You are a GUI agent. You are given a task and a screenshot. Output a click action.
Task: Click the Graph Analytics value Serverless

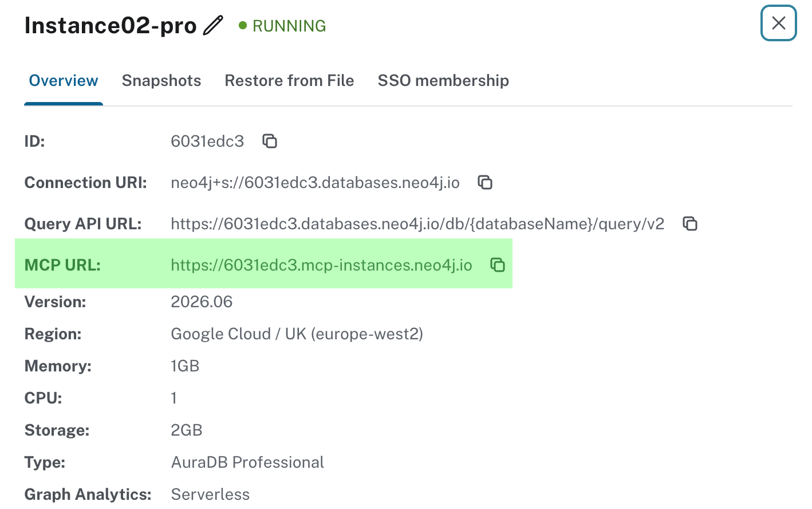click(210, 494)
